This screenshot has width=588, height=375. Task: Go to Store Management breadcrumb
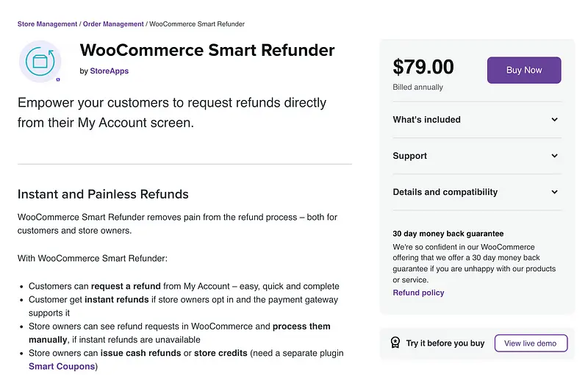coord(47,24)
